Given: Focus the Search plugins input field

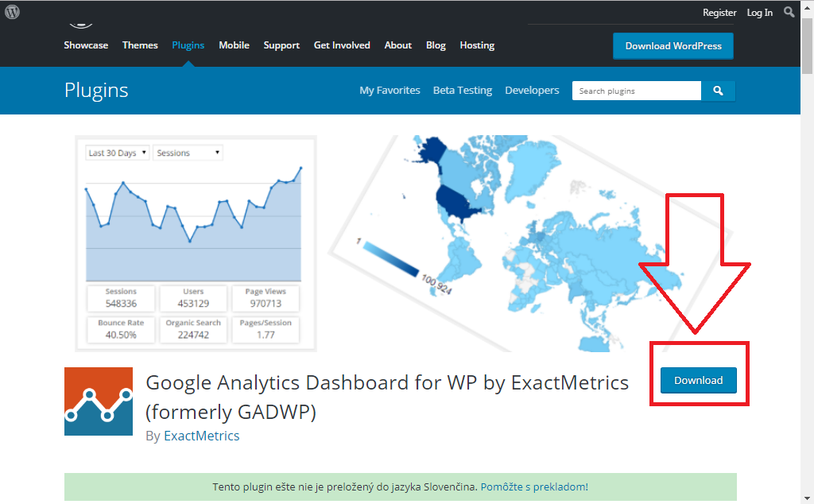Looking at the screenshot, I should pos(637,91).
